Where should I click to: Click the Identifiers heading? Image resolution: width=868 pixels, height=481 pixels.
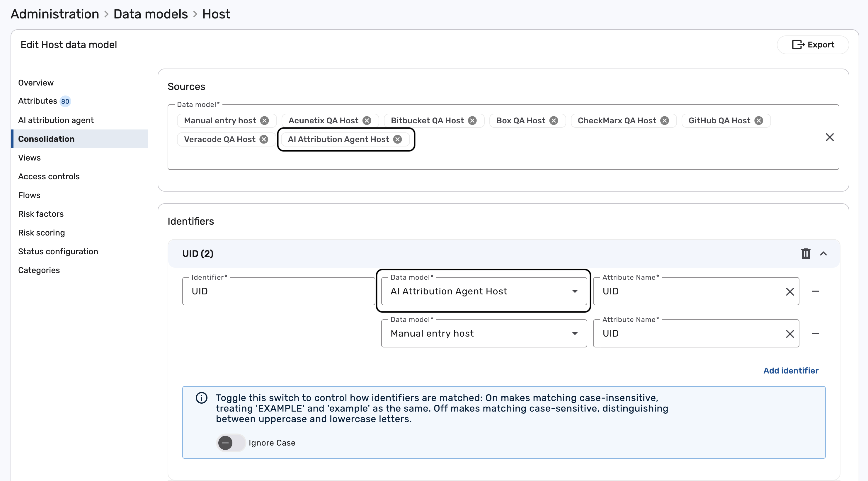[x=191, y=221]
